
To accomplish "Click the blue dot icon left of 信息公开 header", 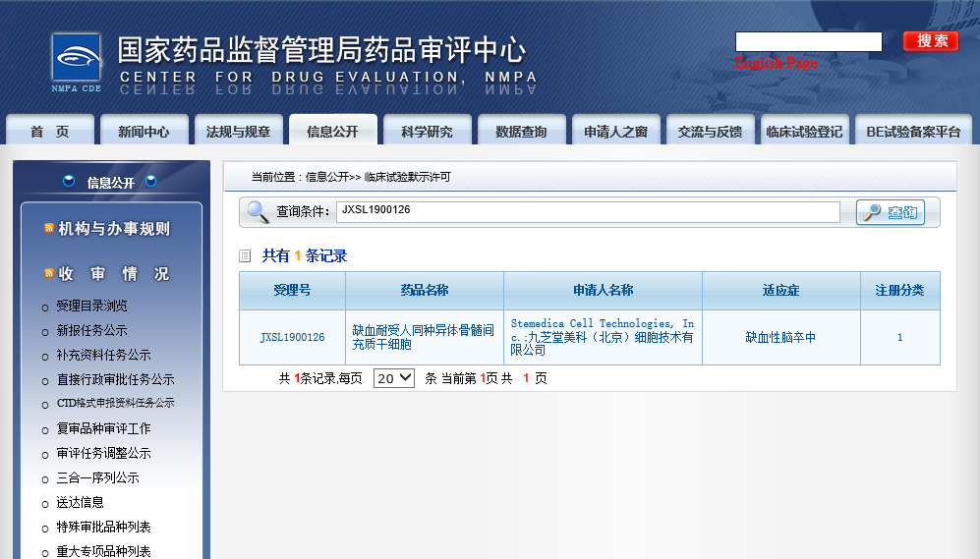I will coord(69,181).
